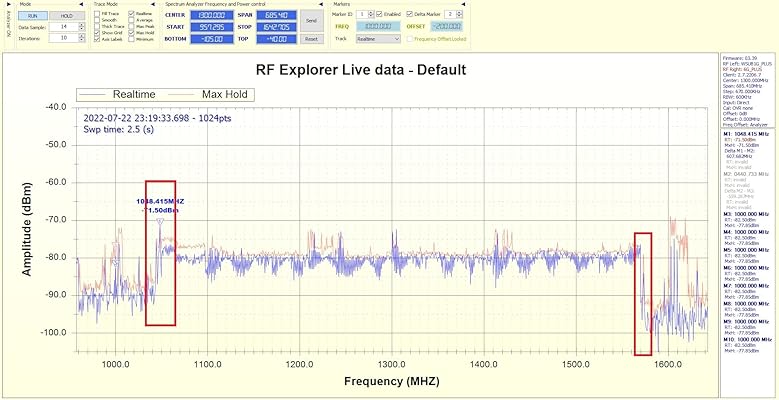Click the RUN button
The image size is (779, 400).
(x=33, y=15)
